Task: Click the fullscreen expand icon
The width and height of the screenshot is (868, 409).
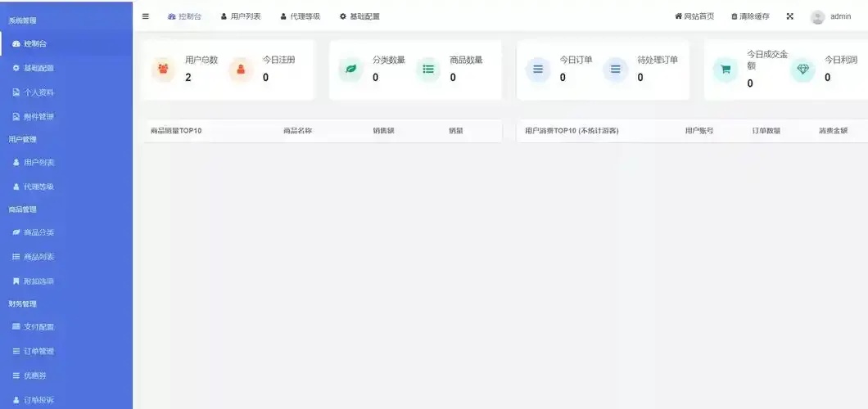Action: (790, 16)
